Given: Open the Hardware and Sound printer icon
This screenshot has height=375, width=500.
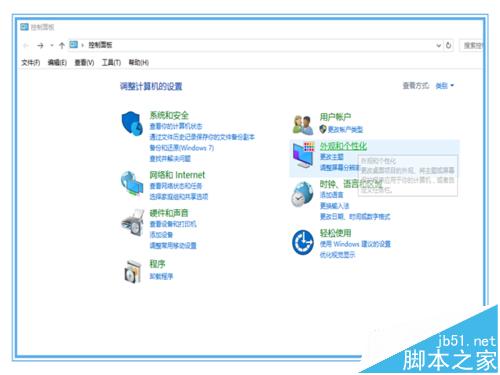Looking at the screenshot, I should (132, 223).
